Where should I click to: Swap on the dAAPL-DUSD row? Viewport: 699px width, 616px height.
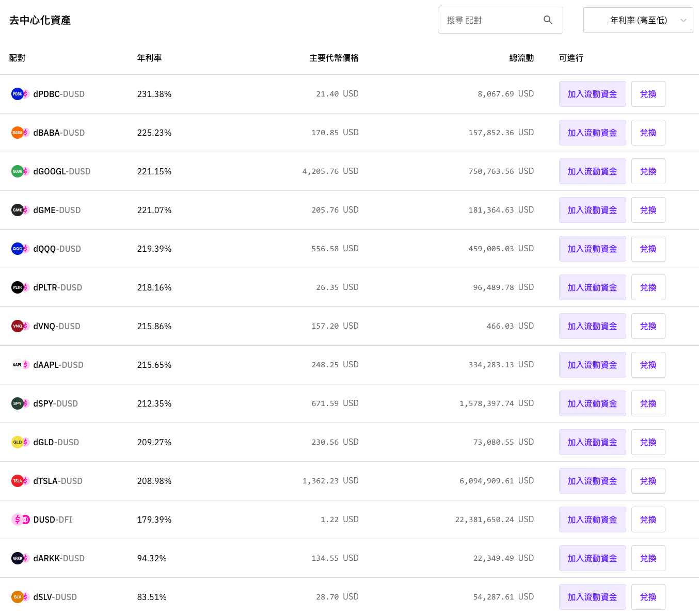pos(648,365)
